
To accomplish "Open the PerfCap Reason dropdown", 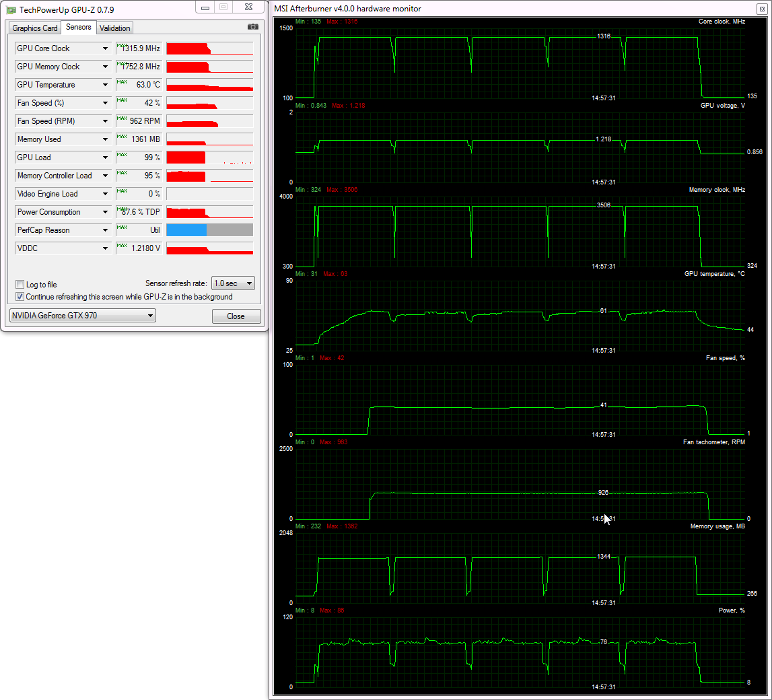I will (105, 230).
